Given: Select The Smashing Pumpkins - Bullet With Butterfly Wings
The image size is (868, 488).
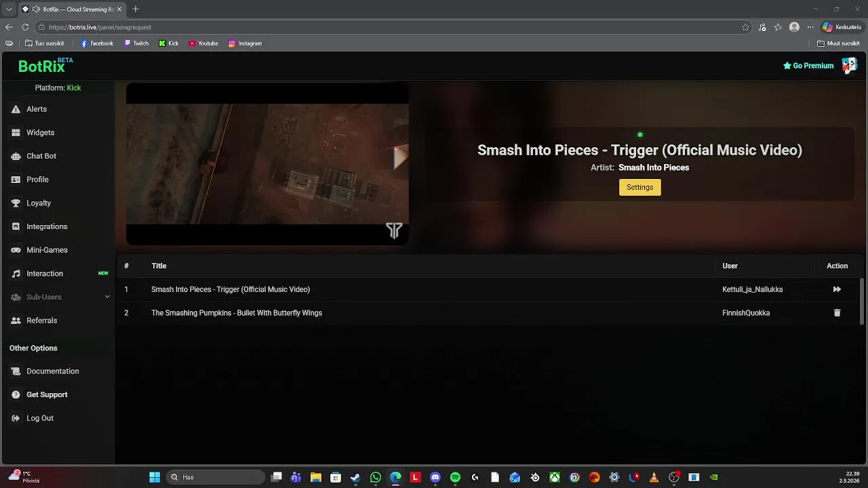Looking at the screenshot, I should pyautogui.click(x=237, y=313).
